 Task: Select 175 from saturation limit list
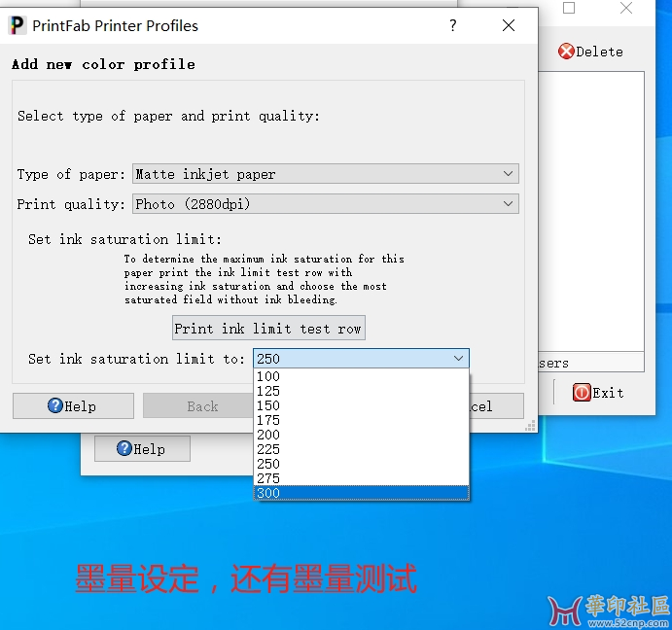pos(362,420)
